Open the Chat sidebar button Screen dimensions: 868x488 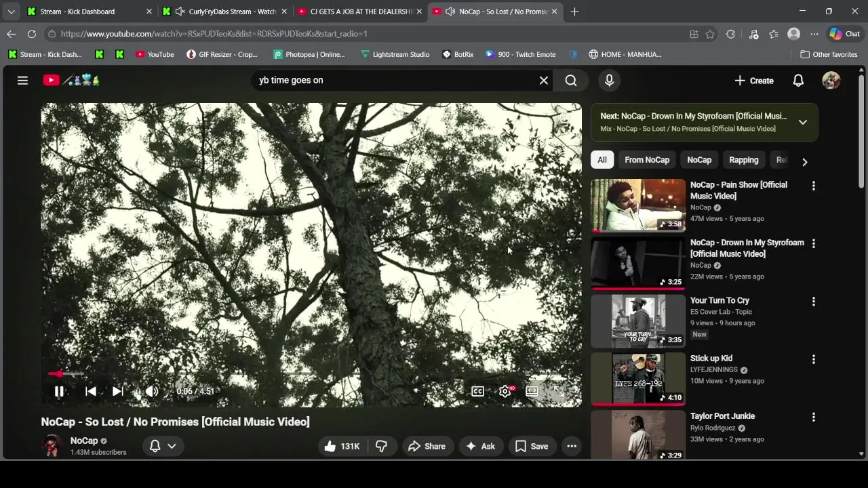[x=844, y=34]
